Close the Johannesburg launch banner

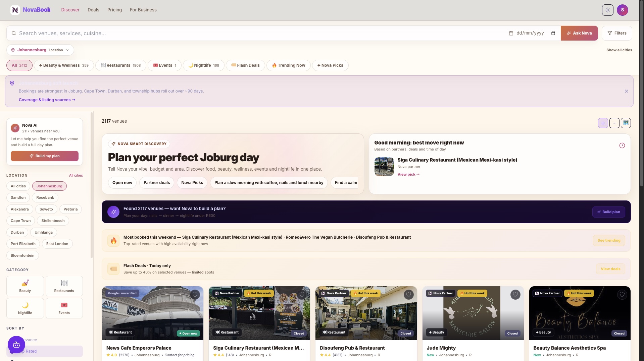click(x=626, y=91)
